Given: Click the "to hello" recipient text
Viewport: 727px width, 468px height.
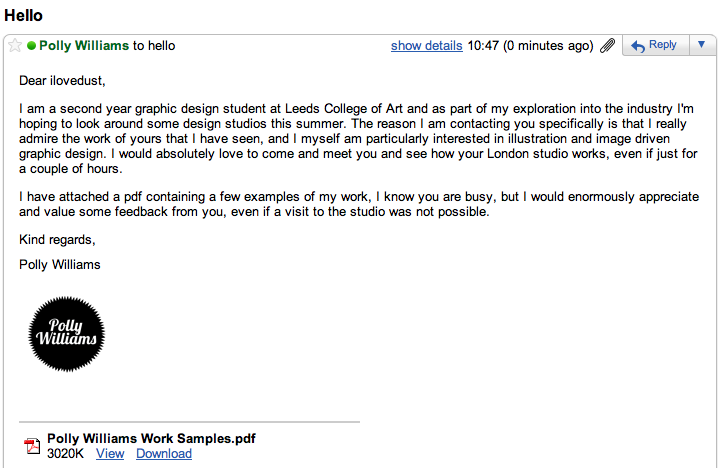Looking at the screenshot, I should click(x=154, y=46).
